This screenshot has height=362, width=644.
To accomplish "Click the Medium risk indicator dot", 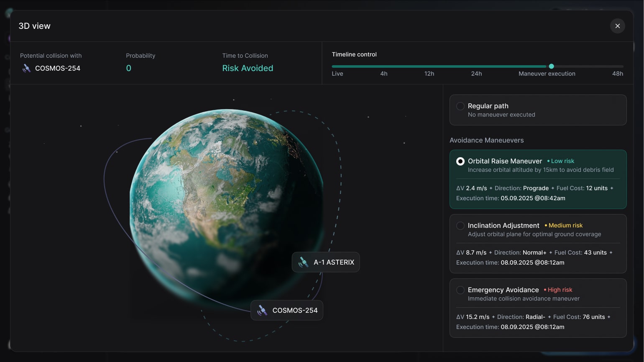I will pyautogui.click(x=546, y=225).
